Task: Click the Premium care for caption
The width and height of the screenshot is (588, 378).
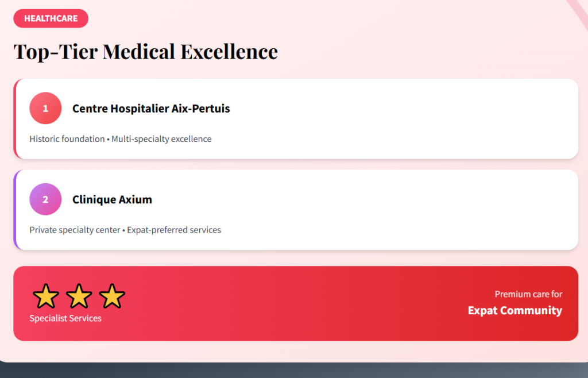Action: pos(528,294)
